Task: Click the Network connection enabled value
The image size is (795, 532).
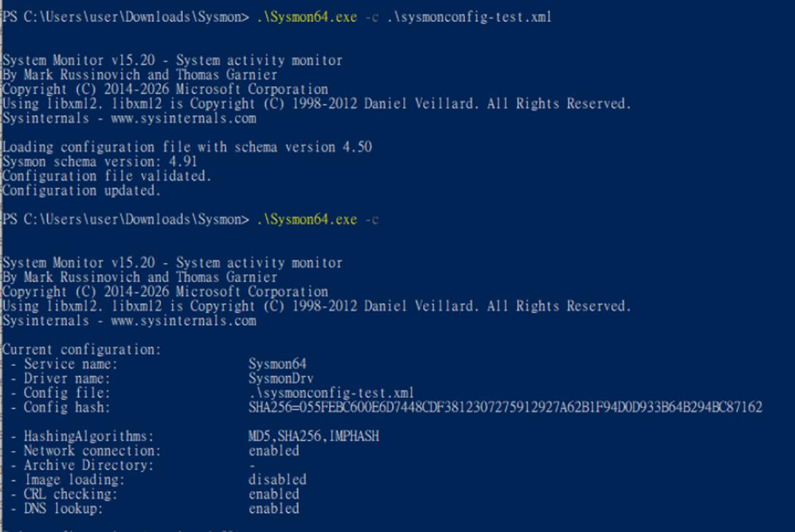Action: pyautogui.click(x=274, y=450)
